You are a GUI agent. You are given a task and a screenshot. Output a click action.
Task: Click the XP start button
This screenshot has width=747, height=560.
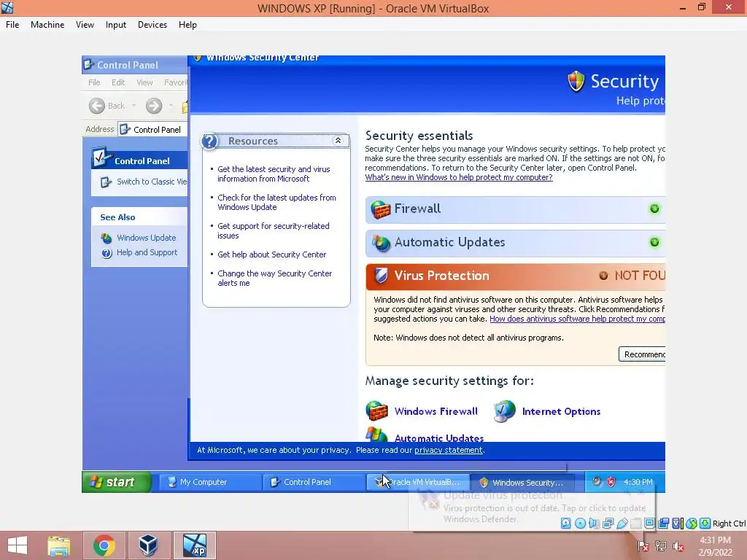[117, 482]
